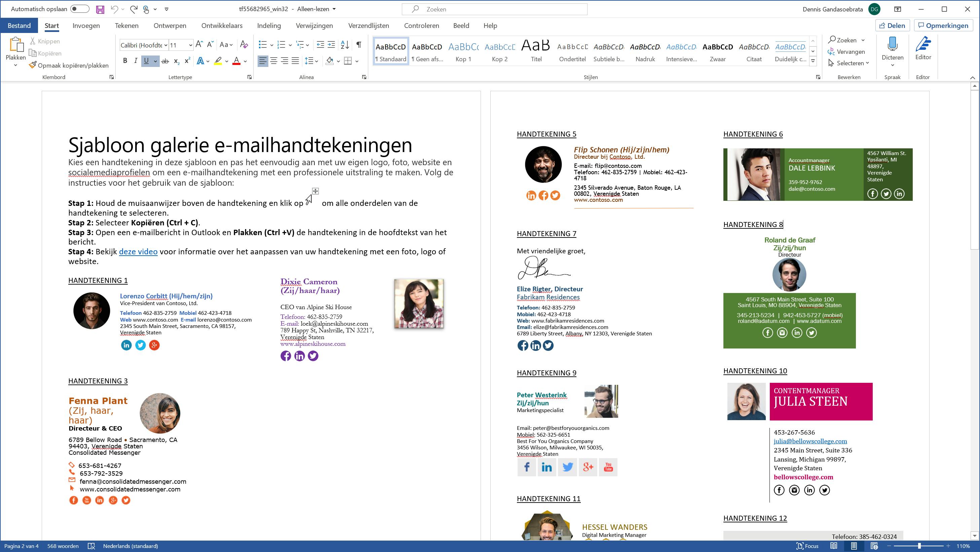
Task: Click the strikethrough text icon
Action: [165, 61]
